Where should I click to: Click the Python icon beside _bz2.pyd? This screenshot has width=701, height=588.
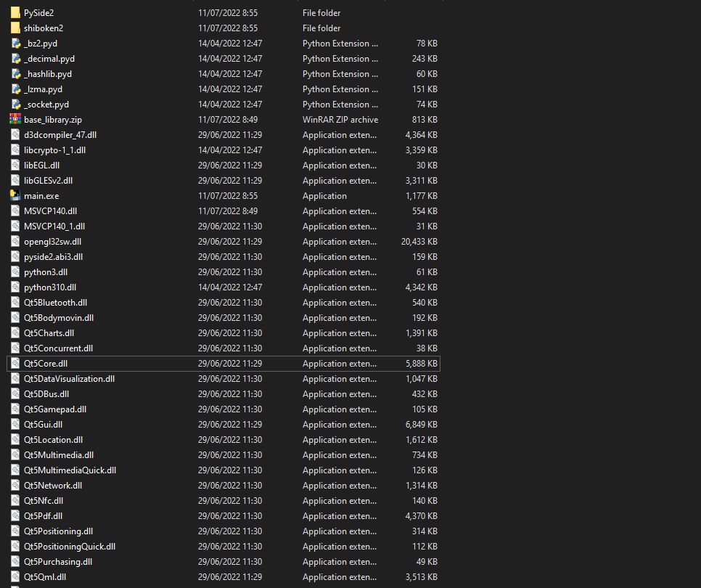coord(16,44)
